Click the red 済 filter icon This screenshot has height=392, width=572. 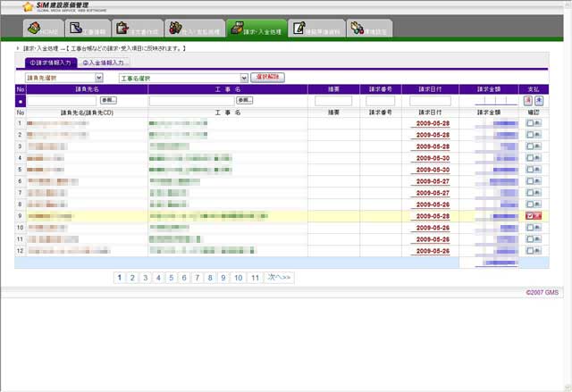(529, 101)
